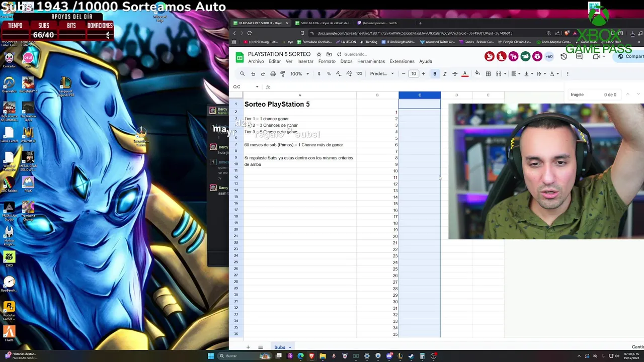Open the Insertar menu
The height and width of the screenshot is (362, 644).
pyautogui.click(x=305, y=61)
